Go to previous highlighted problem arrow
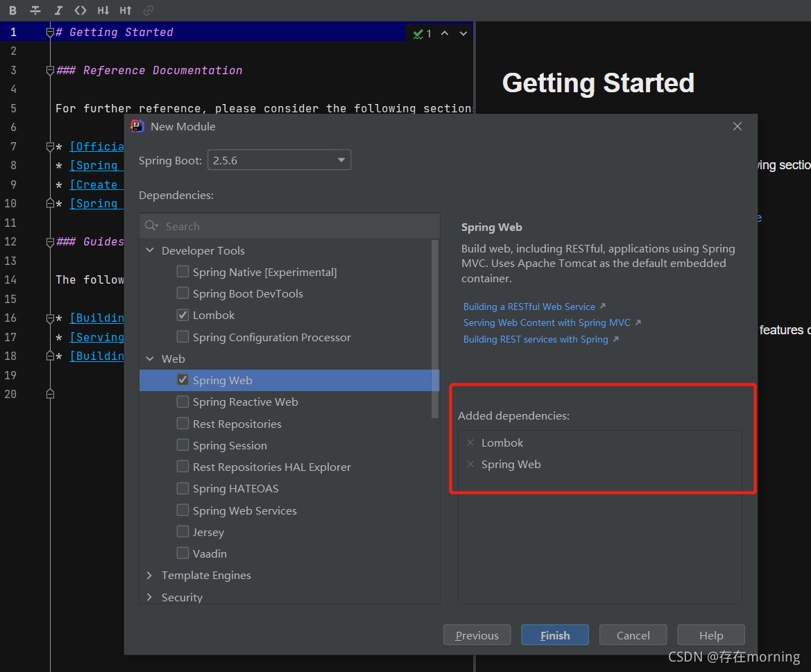Screen dimensions: 811x672 [445, 33]
